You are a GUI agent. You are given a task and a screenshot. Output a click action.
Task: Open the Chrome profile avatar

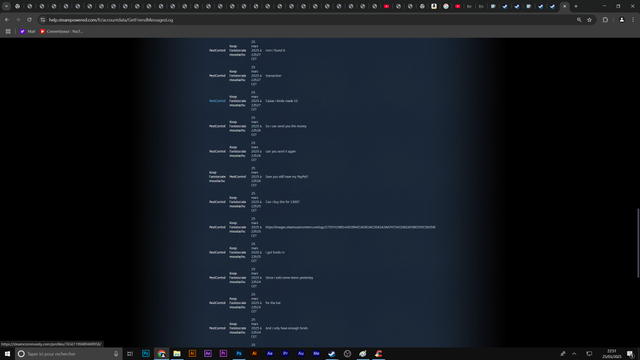(x=622, y=20)
